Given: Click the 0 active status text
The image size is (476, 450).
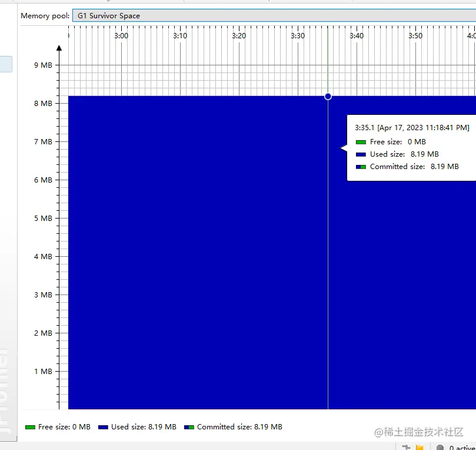Looking at the screenshot, I should [462, 448].
